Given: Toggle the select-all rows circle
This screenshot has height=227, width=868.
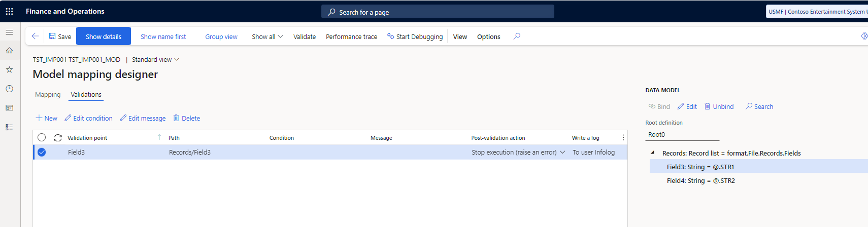Looking at the screenshot, I should pos(42,137).
